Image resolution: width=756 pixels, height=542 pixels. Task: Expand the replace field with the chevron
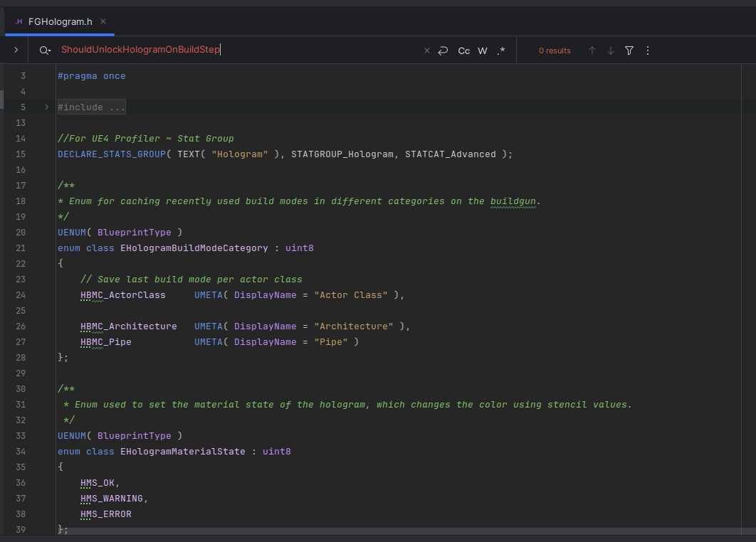tap(16, 51)
